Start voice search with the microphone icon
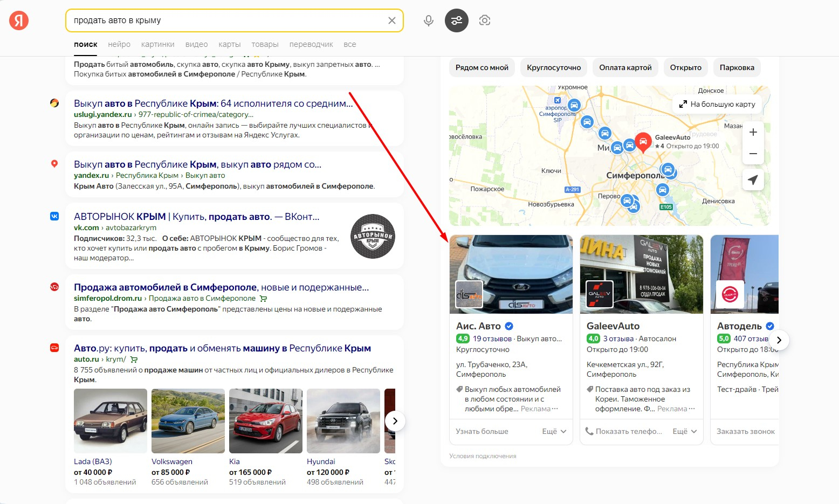 (x=429, y=20)
